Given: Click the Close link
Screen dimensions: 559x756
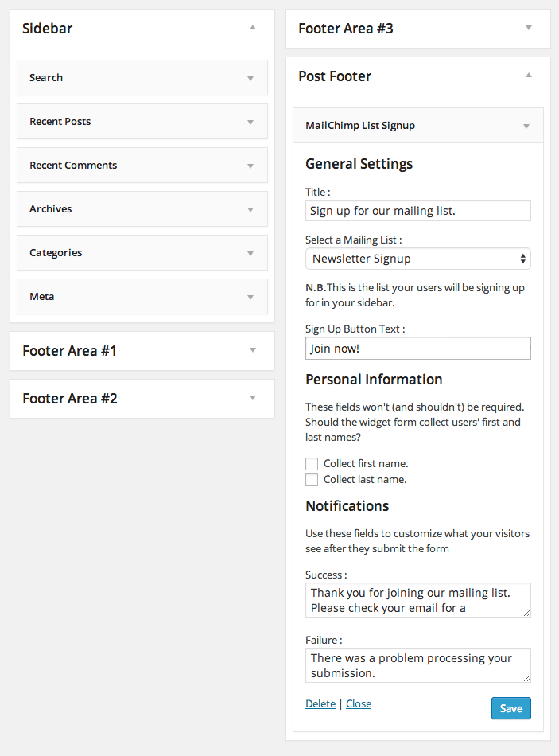Looking at the screenshot, I should [359, 704].
